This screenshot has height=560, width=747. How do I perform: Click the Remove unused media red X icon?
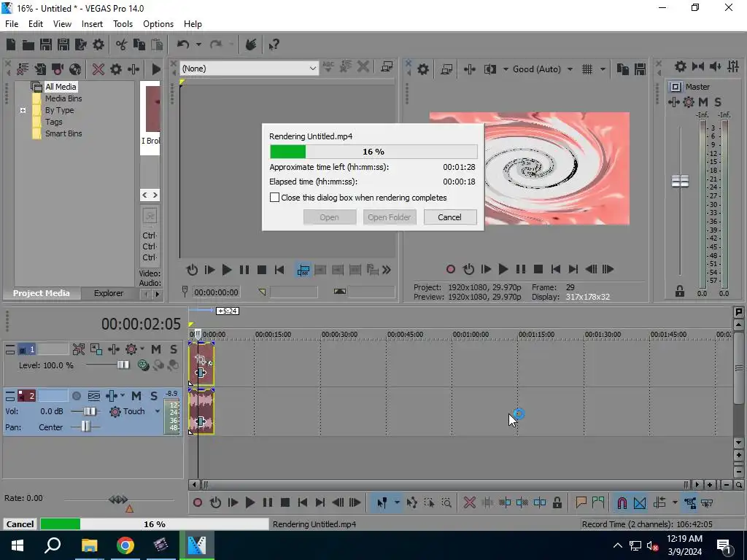(x=98, y=69)
